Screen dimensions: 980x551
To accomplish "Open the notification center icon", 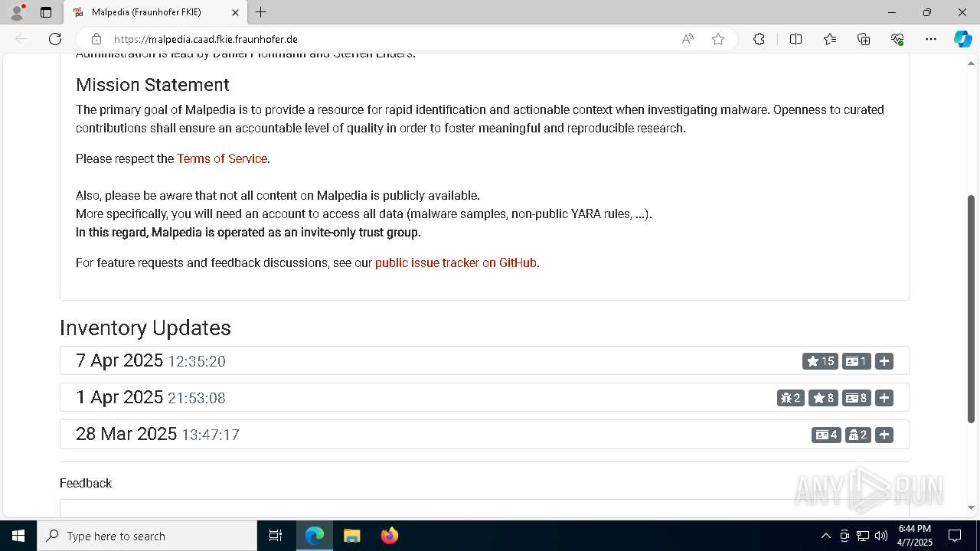I will click(955, 536).
